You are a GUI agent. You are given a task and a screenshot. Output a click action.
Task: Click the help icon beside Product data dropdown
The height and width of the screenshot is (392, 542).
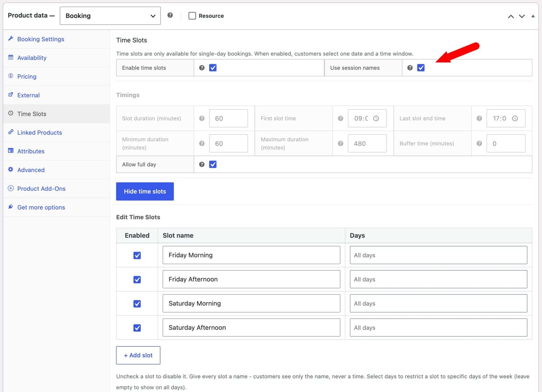coord(170,15)
